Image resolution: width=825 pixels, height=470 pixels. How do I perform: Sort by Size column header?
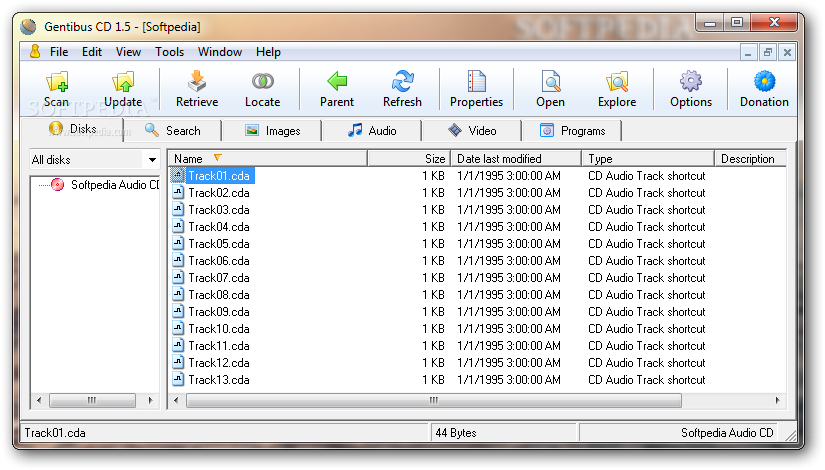click(408, 158)
